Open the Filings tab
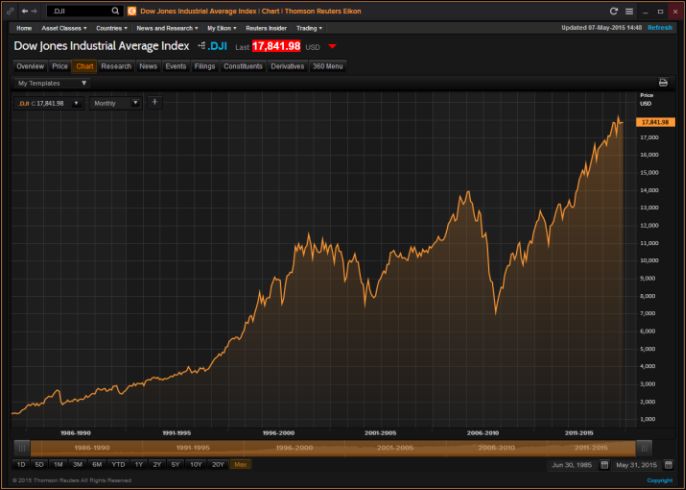 tap(205, 66)
